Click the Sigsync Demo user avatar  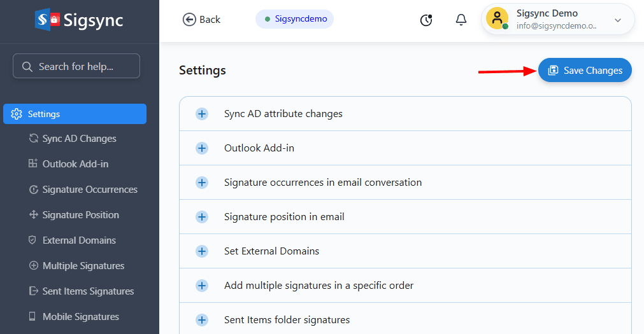(x=497, y=19)
